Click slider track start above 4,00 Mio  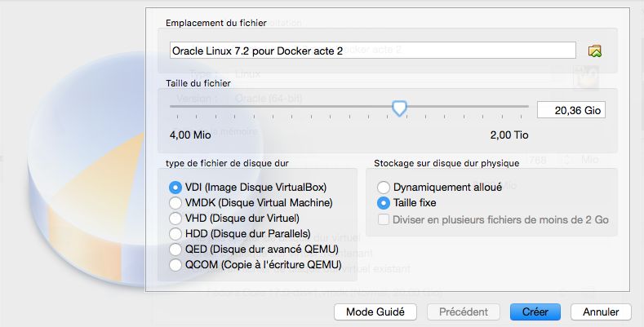(172, 106)
